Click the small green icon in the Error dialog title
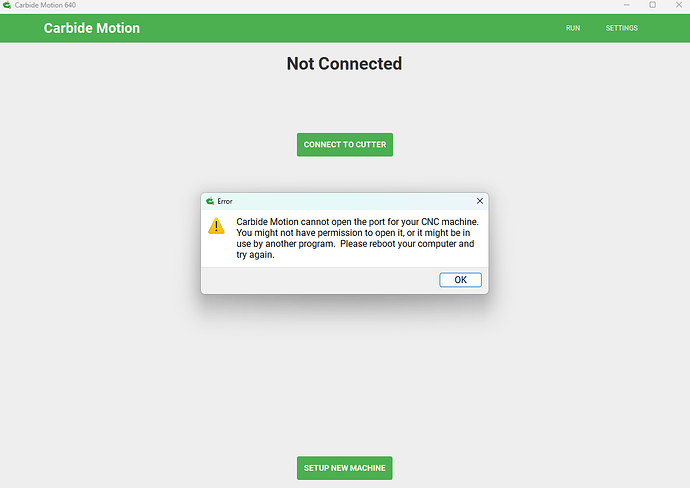 point(209,201)
